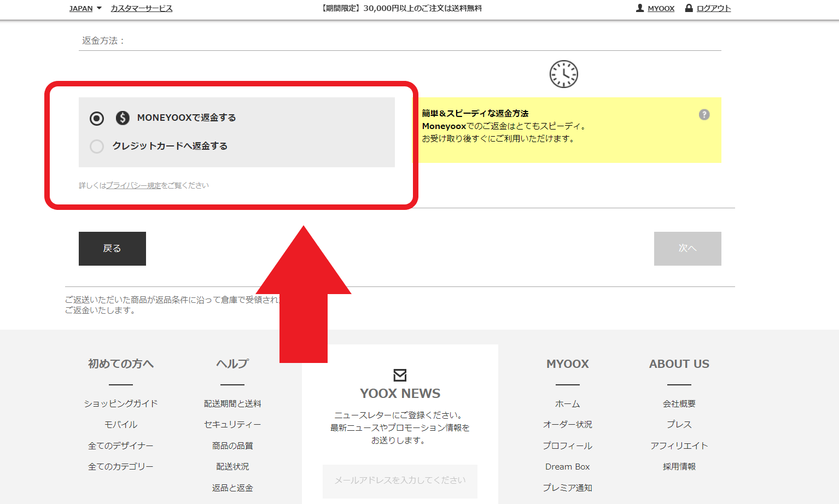Open Dream Box under MYOOX
Image resolution: width=839 pixels, height=504 pixels.
tap(567, 466)
